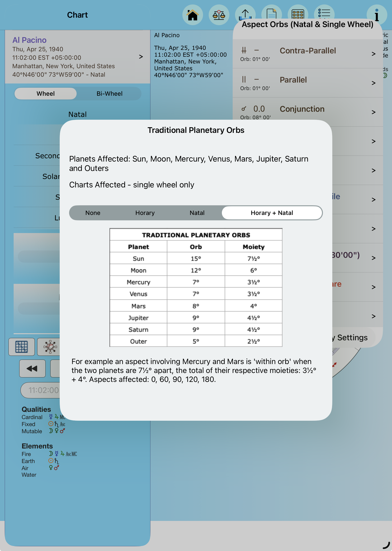Open the blue aspect grid button
The height and width of the screenshot is (551, 392).
pyautogui.click(x=21, y=347)
